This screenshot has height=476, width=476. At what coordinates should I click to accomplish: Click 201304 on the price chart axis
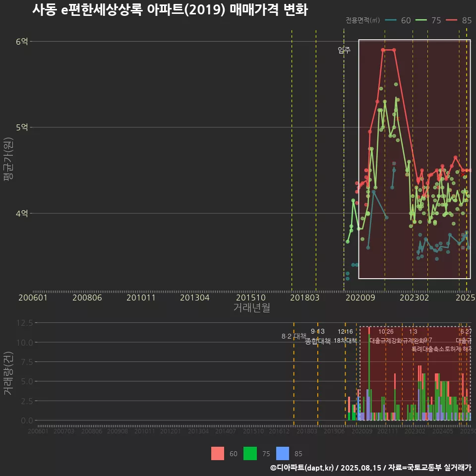tap(194, 297)
